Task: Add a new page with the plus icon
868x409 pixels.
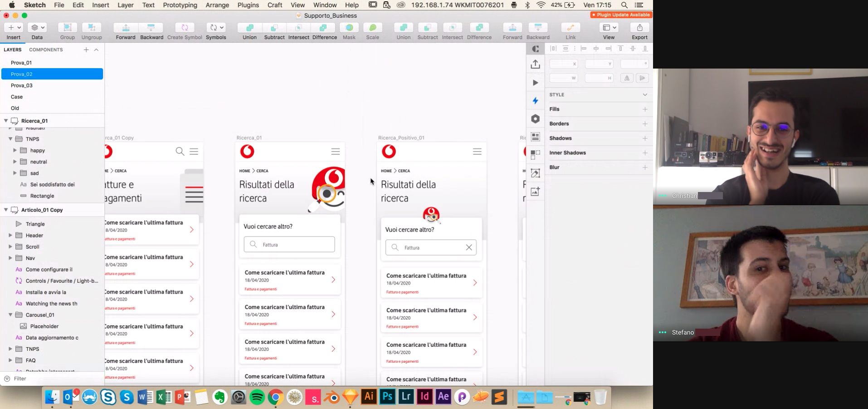Action: pos(86,50)
